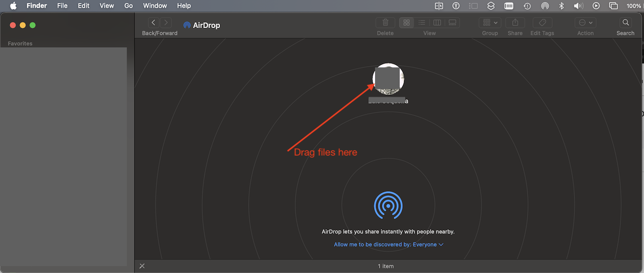Open the layered-squares menu bar icon
Screen dimensions: 644x273
click(491, 6)
